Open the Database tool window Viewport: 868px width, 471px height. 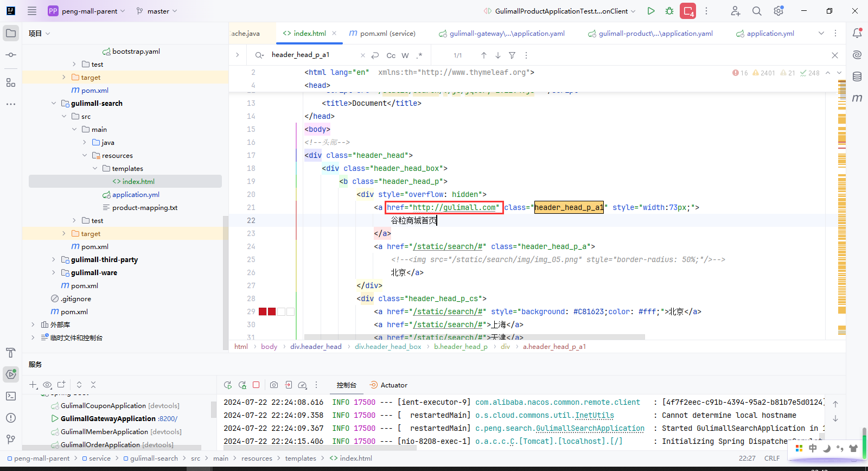857,77
